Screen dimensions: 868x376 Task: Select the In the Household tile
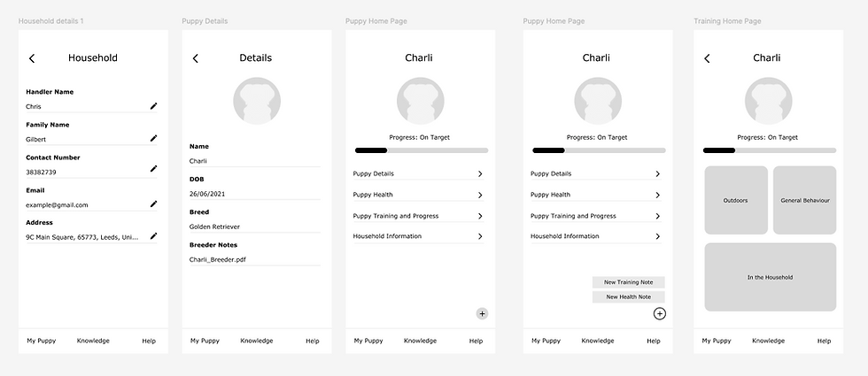(770, 277)
